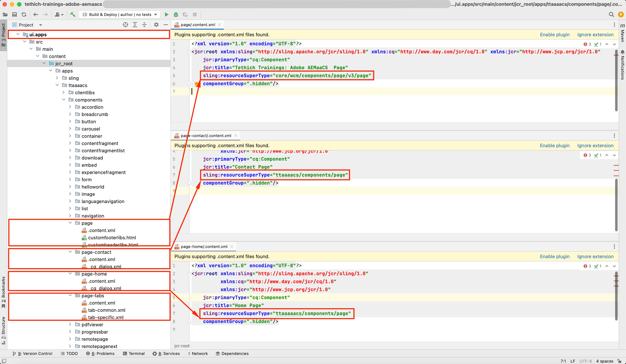
Task: Click Ignore extension in page-home editor banner
Action: [595, 257]
